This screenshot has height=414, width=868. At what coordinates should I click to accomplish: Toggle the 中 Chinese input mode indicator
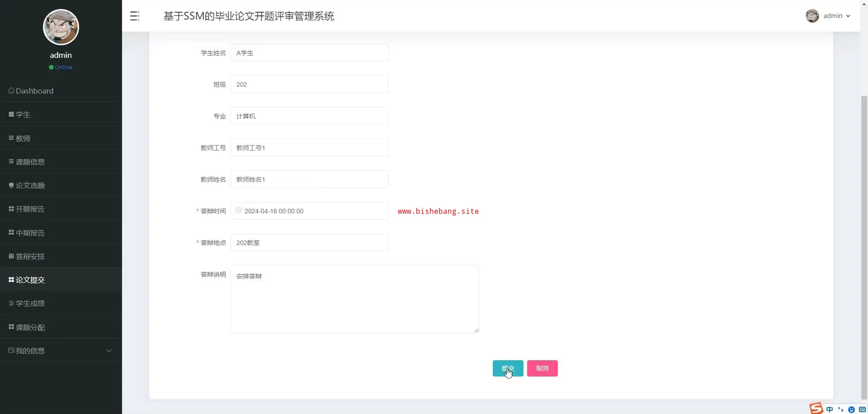(830, 409)
